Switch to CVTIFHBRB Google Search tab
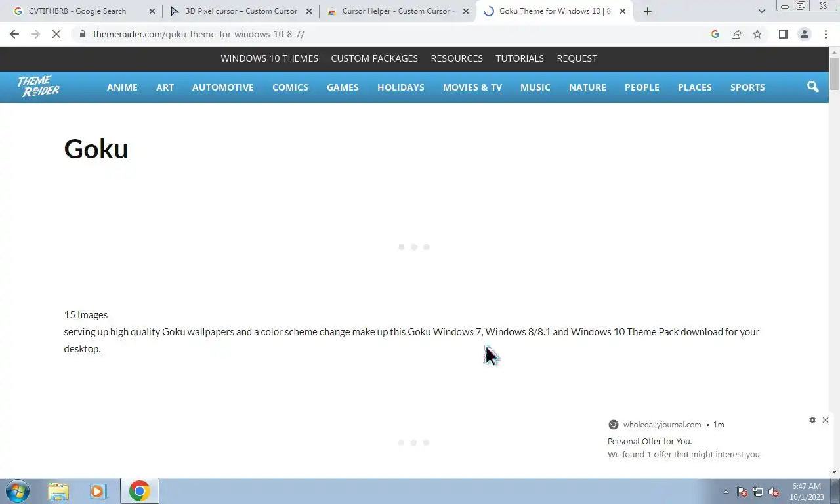Screen dimensions: 840x504 tap(77, 11)
